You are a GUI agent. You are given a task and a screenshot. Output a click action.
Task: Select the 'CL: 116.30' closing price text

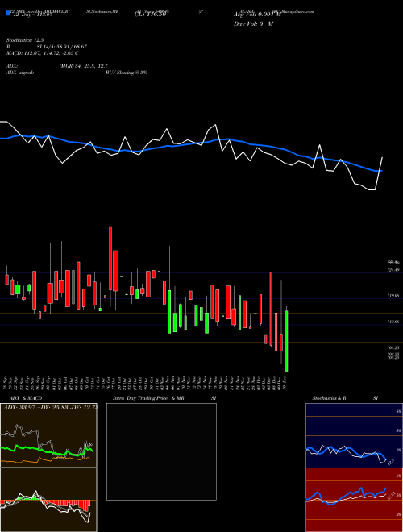pyautogui.click(x=150, y=15)
